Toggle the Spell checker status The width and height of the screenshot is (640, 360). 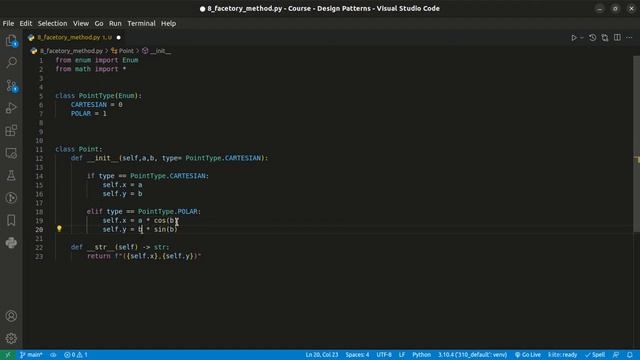595,355
